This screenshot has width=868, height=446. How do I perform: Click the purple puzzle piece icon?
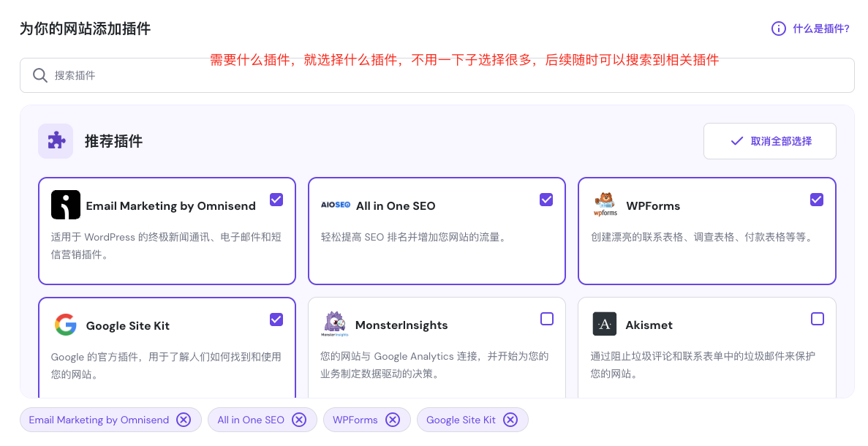[x=56, y=141]
